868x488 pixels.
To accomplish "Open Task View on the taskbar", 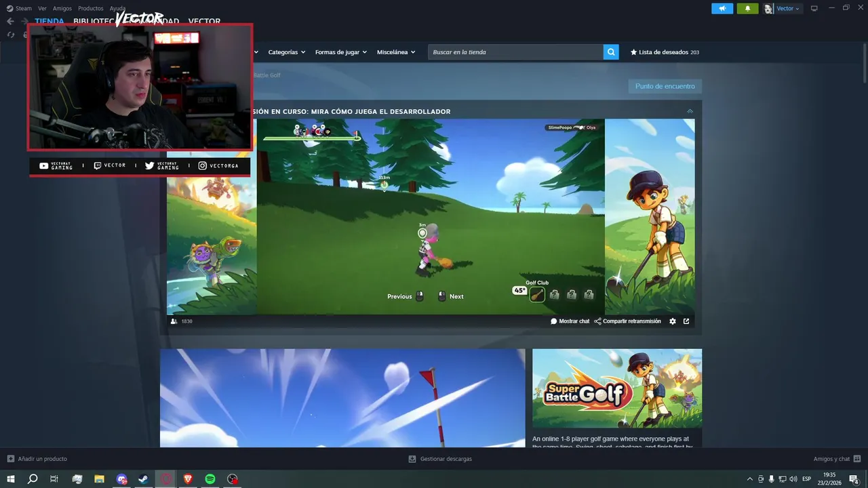I will pos(54,479).
